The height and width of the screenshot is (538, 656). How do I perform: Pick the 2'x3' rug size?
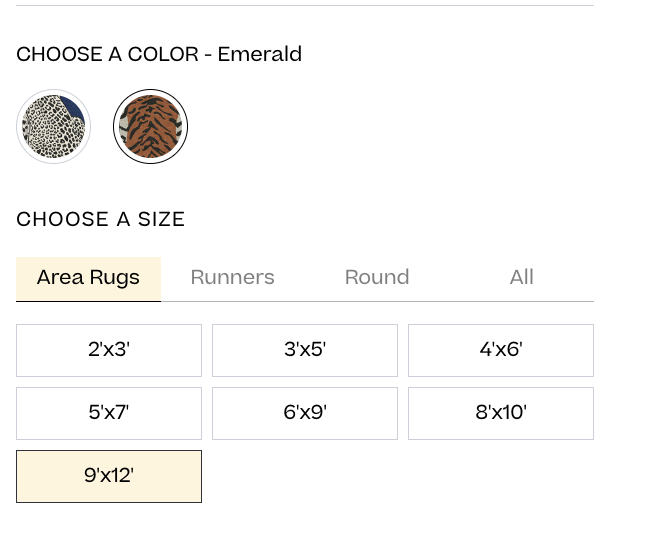[109, 350]
